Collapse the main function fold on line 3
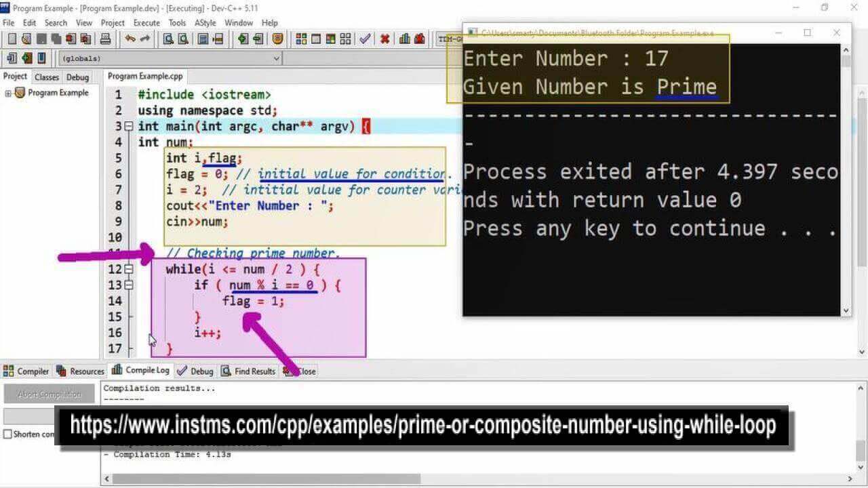The image size is (868, 488). pos(129,126)
